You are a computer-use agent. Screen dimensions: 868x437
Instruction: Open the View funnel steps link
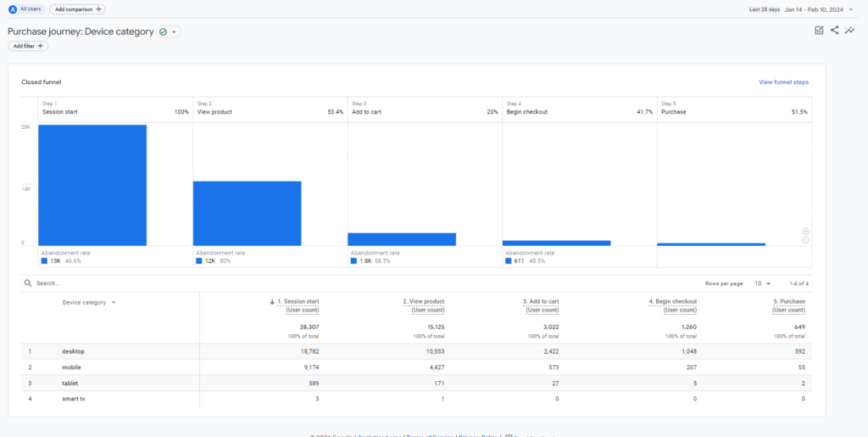tap(783, 82)
